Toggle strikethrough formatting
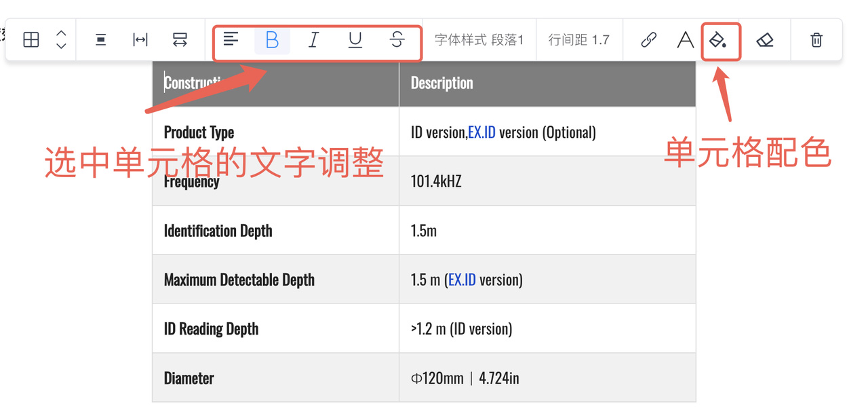Screen dimensions: 868x408 397,40
